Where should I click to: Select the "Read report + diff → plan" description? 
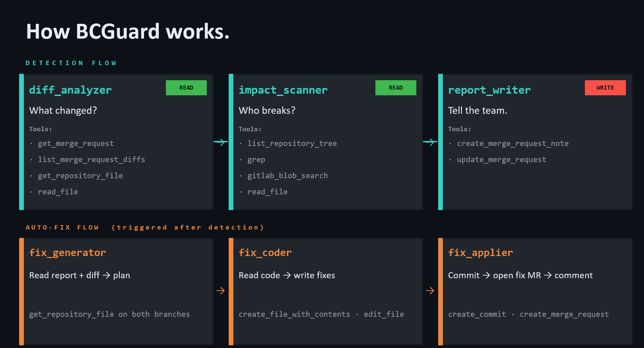click(80, 276)
